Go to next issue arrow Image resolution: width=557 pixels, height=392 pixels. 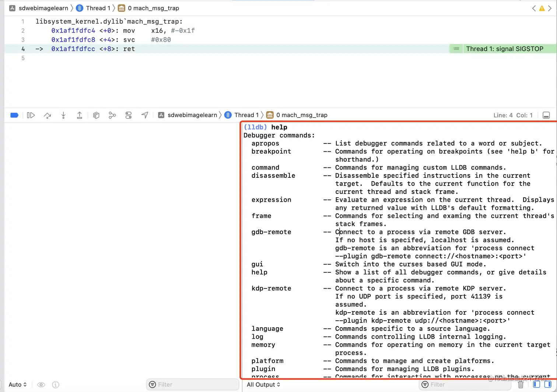click(550, 8)
